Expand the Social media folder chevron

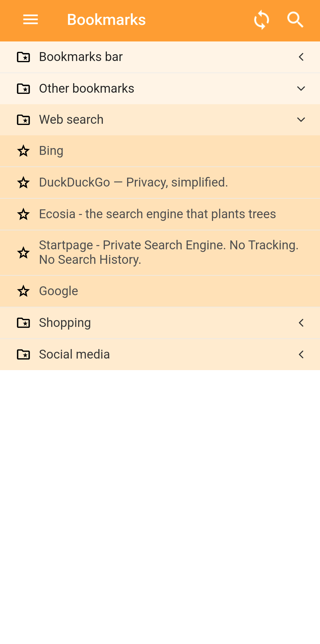click(301, 354)
